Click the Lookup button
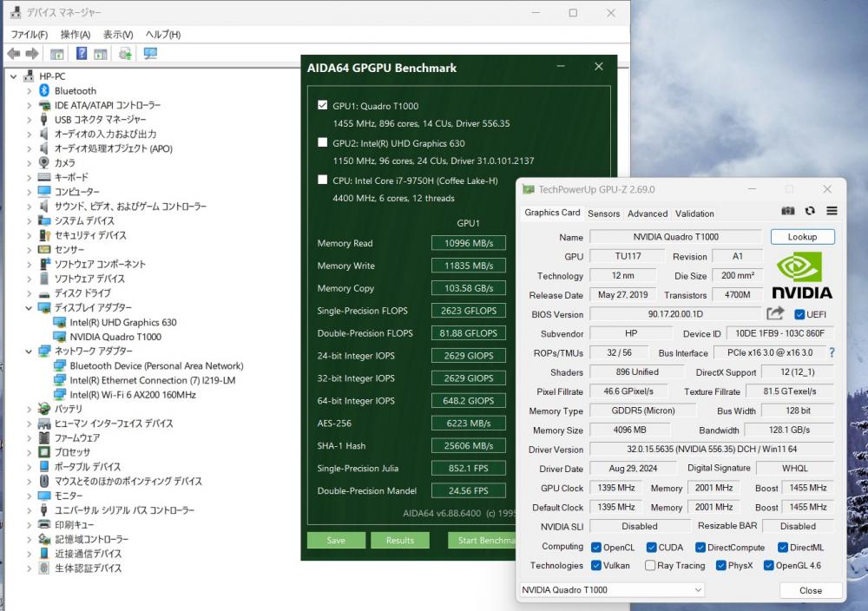Screen dimensions: 868x611 tap(802, 237)
